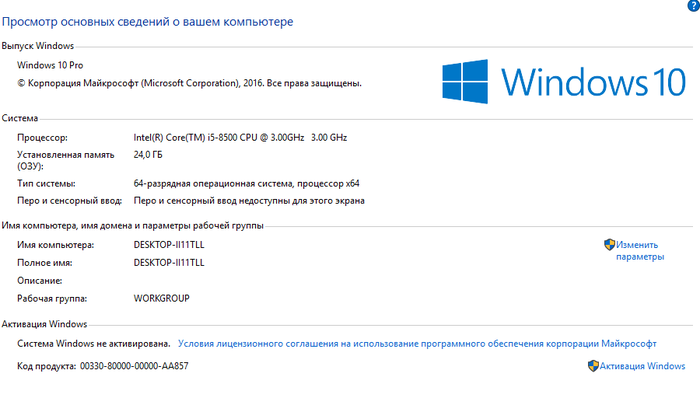Click the 24,0 ГБ installed memory value

click(x=148, y=155)
